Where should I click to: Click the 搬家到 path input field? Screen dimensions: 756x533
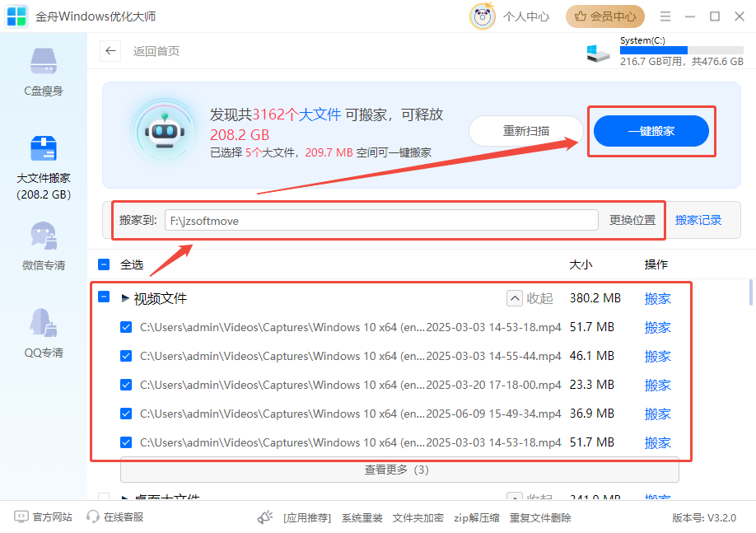(x=381, y=221)
